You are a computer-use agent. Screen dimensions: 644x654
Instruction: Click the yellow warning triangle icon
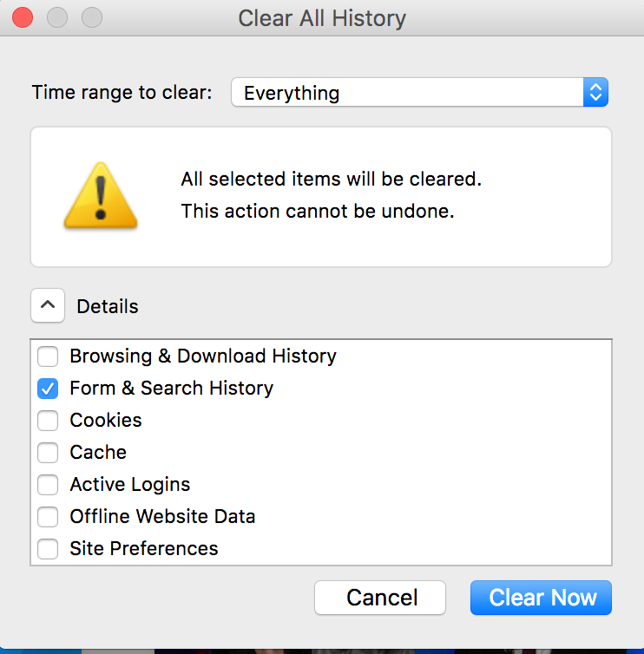pos(100,195)
